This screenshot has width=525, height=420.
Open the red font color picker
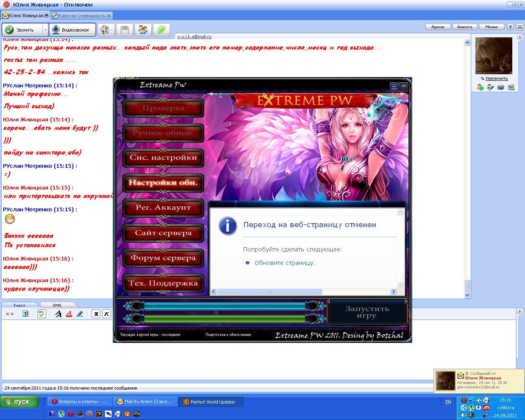tap(69, 314)
